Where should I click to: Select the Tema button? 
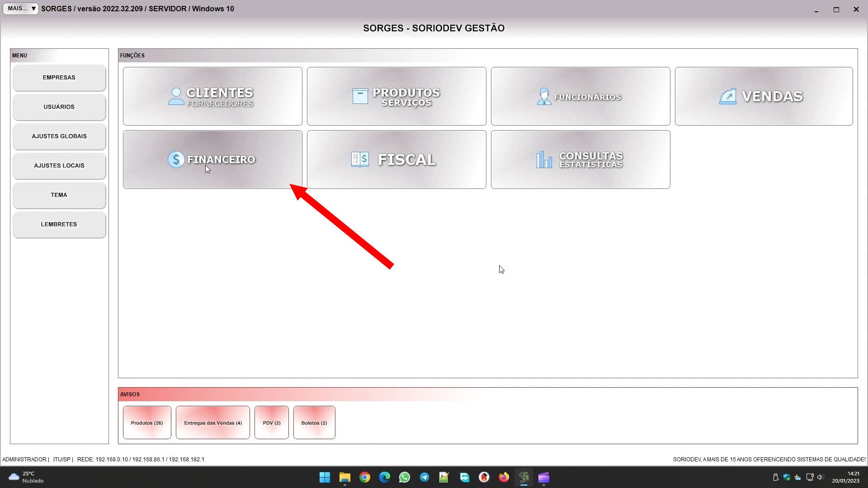pyautogui.click(x=59, y=195)
